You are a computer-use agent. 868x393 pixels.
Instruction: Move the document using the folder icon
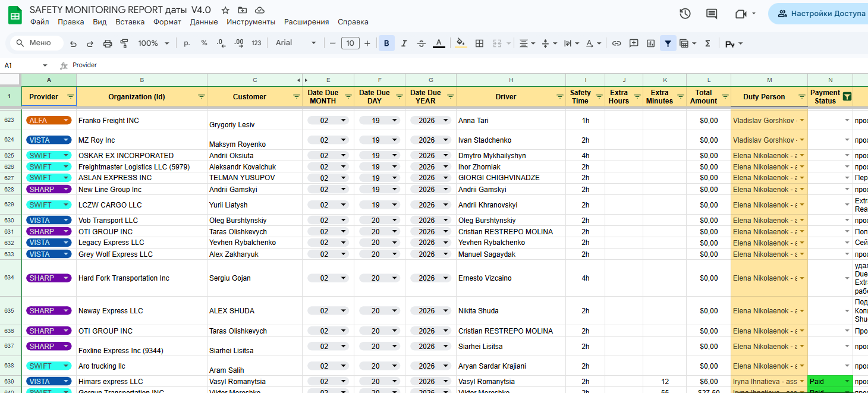242,10
